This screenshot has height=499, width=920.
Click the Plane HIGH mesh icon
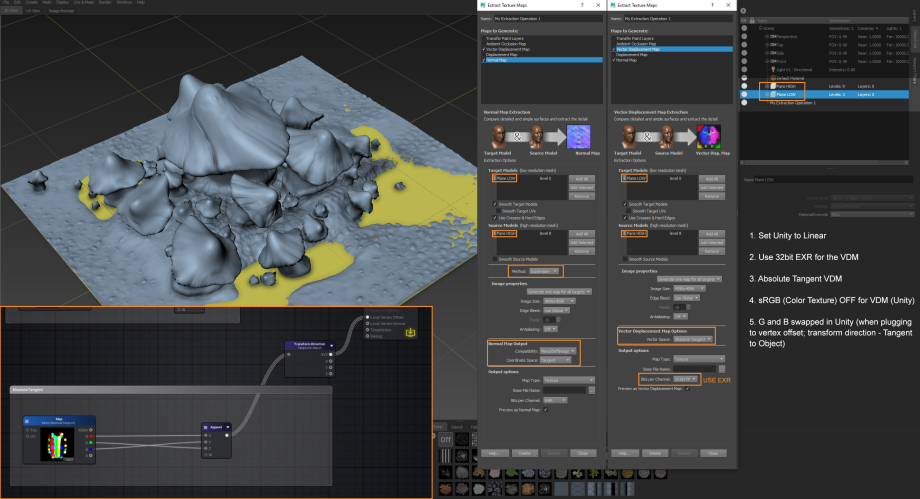(773, 86)
